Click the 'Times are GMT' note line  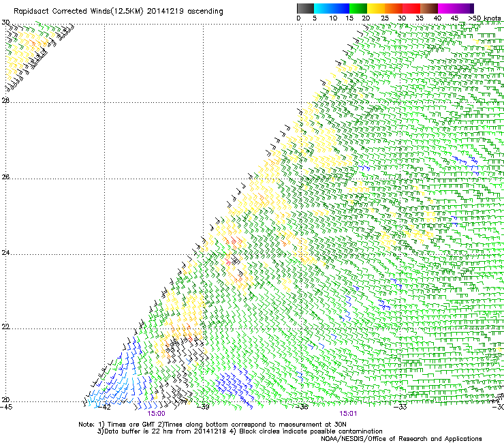[x=212, y=425]
